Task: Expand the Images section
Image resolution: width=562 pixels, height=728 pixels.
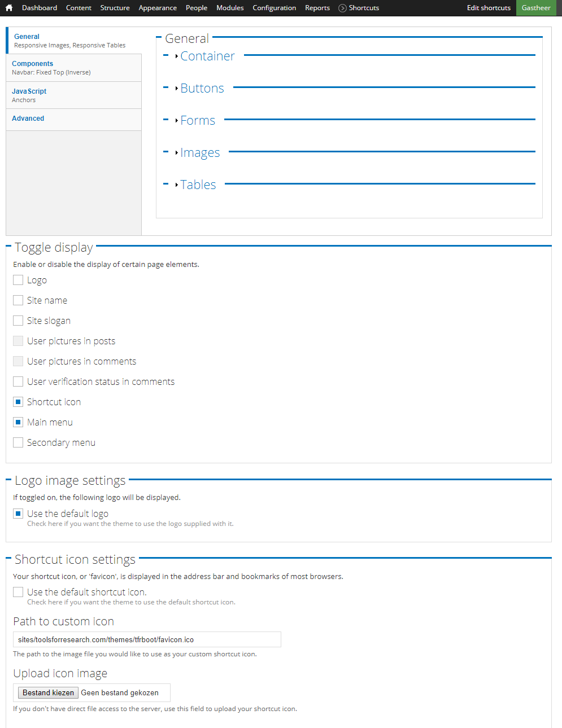Action: [199, 153]
